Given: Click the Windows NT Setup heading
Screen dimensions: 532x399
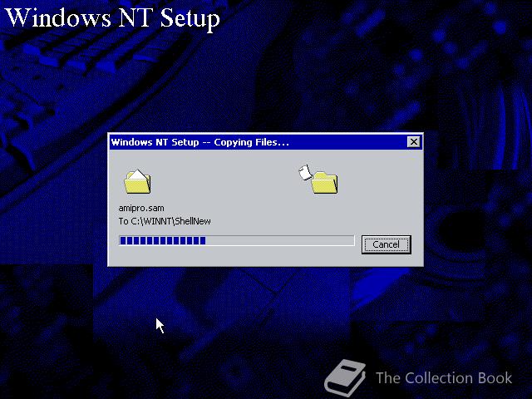Looking at the screenshot, I should [113, 17].
